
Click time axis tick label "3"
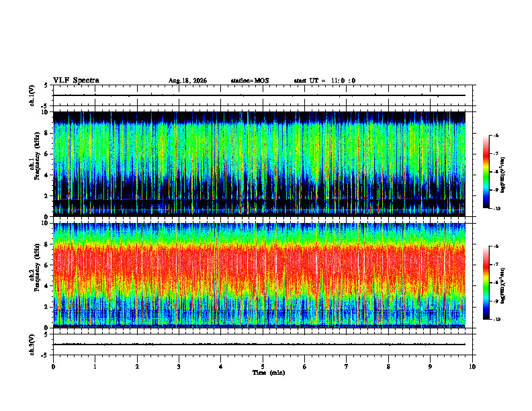click(179, 367)
